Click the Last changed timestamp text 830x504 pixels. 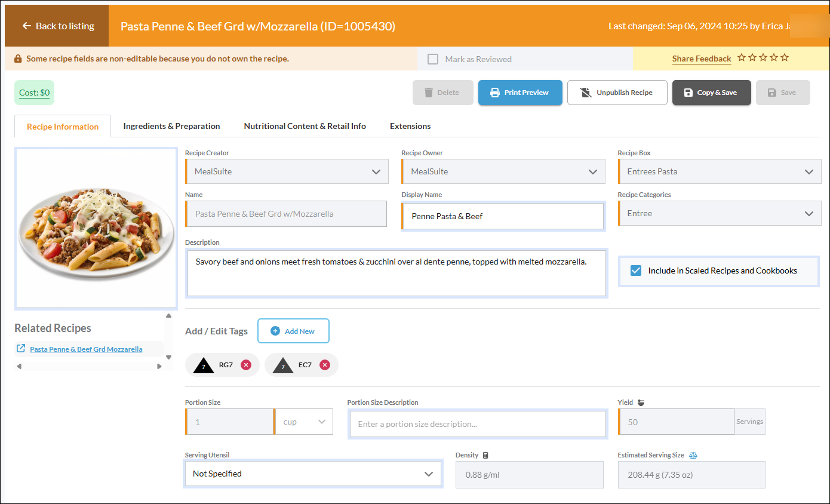(699, 26)
